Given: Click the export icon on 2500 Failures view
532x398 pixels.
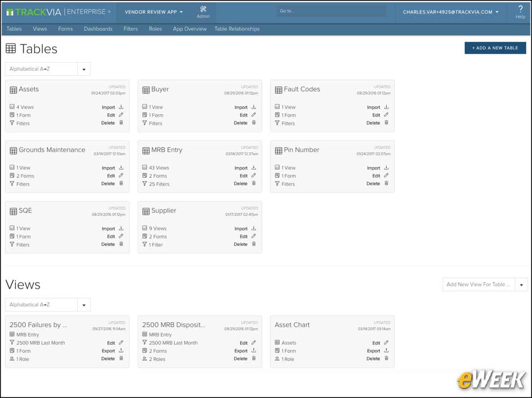Looking at the screenshot, I should [121, 351].
